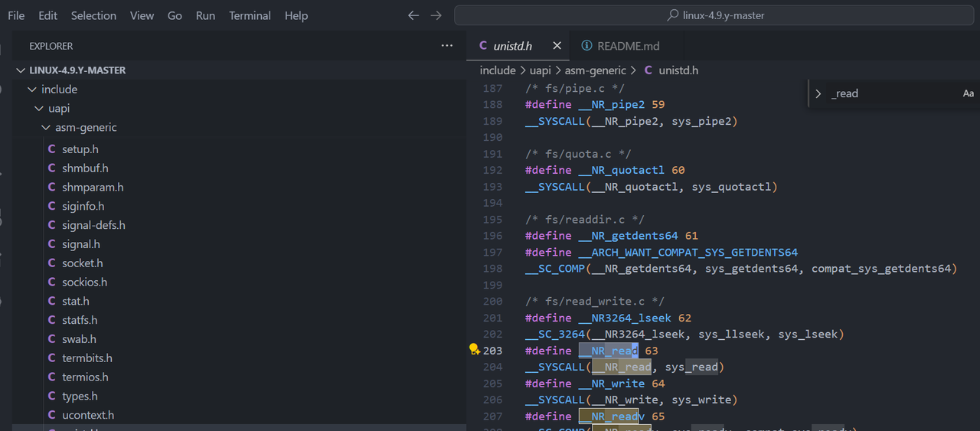Open Explorer more actions ellipsis
The width and height of the screenshot is (980, 431).
pyautogui.click(x=447, y=46)
